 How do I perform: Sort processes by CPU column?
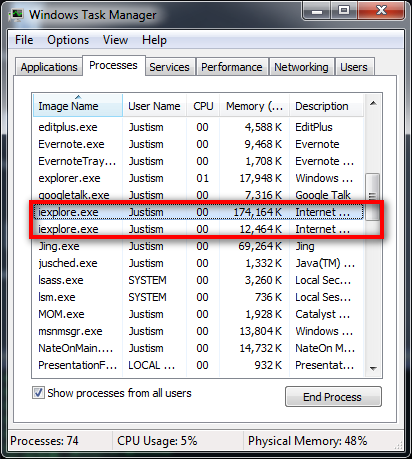click(x=203, y=106)
